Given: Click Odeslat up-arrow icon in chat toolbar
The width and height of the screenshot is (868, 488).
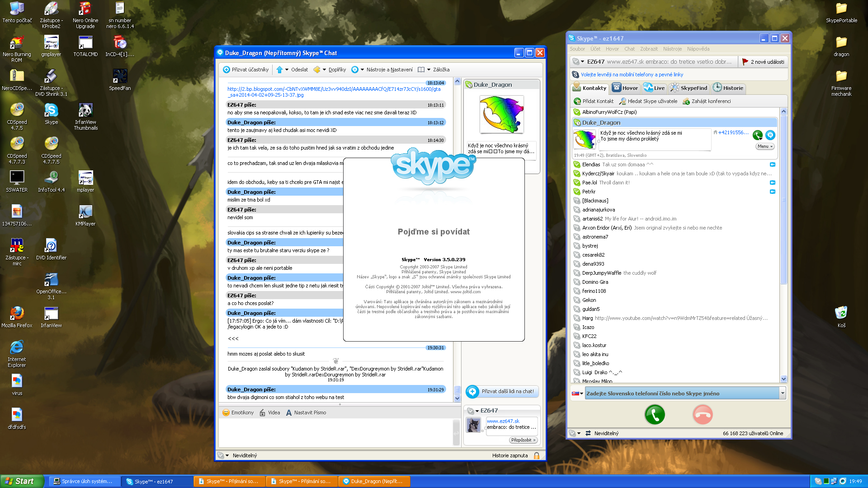Looking at the screenshot, I should click(279, 70).
